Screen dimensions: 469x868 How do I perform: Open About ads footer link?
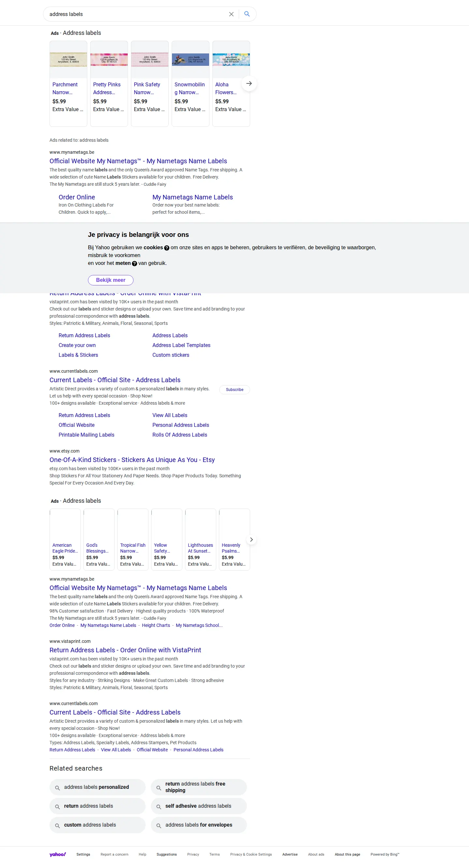click(316, 855)
